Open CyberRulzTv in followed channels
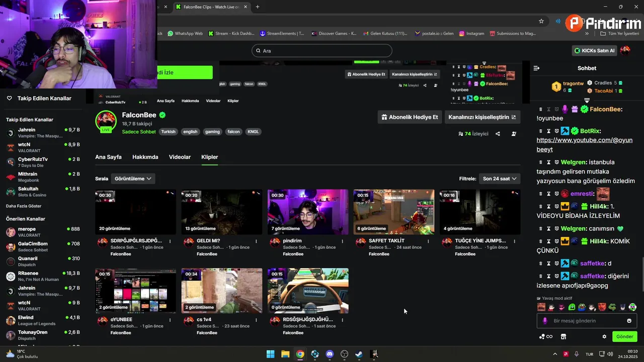The width and height of the screenshot is (644, 362). pos(43,162)
